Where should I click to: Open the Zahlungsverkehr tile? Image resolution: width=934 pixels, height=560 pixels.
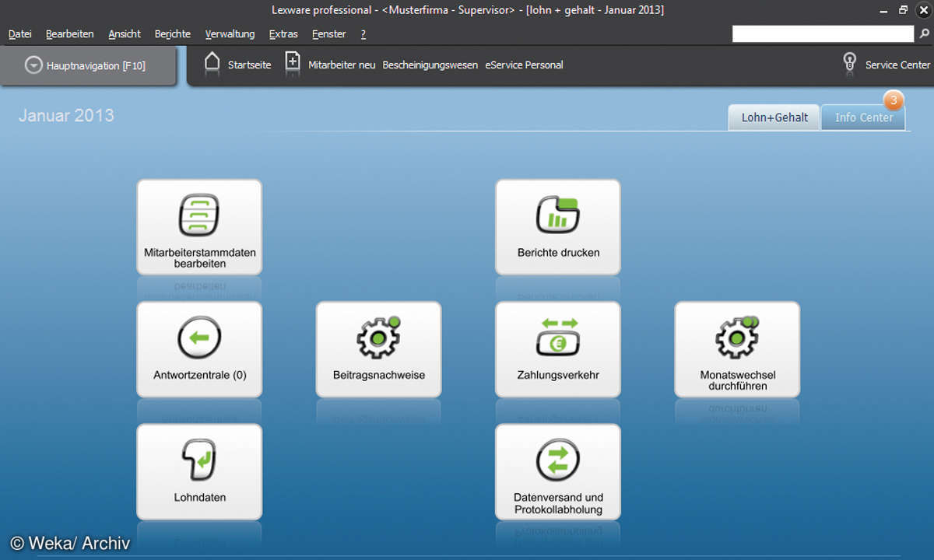click(x=558, y=349)
